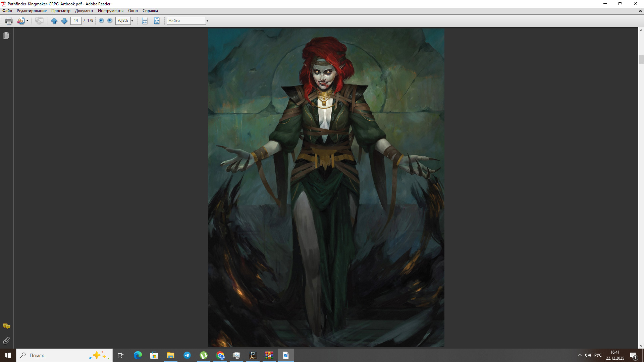Toggle fit-width scrolling mode icon
This screenshot has height=362, width=644.
click(145, 21)
